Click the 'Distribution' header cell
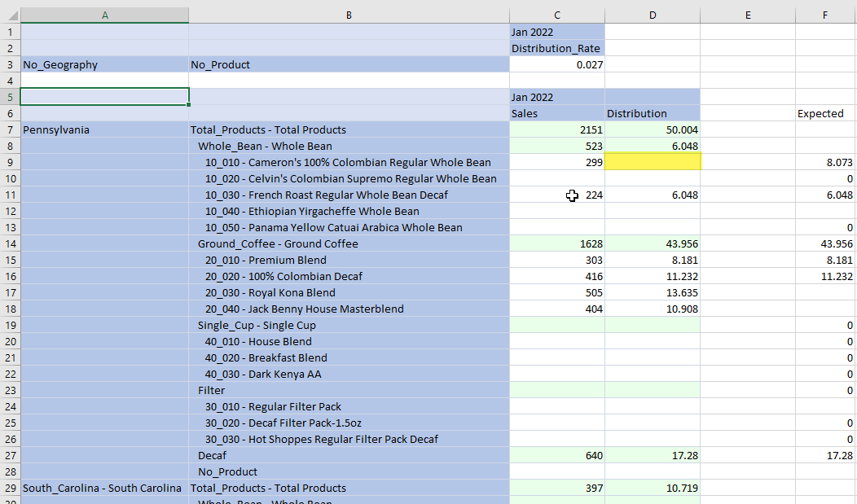The width and height of the screenshot is (857, 504). pos(652,113)
